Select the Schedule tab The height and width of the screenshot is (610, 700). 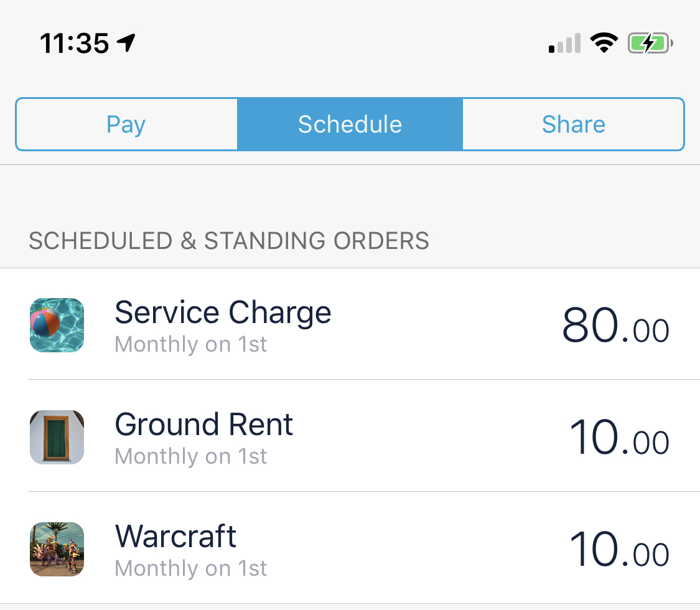[x=350, y=124]
